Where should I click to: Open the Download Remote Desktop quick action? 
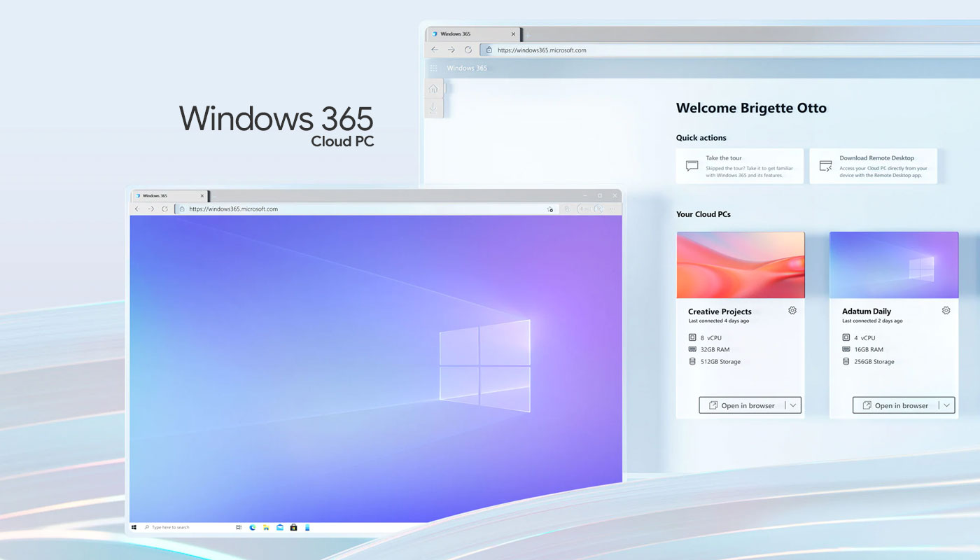[x=873, y=166]
